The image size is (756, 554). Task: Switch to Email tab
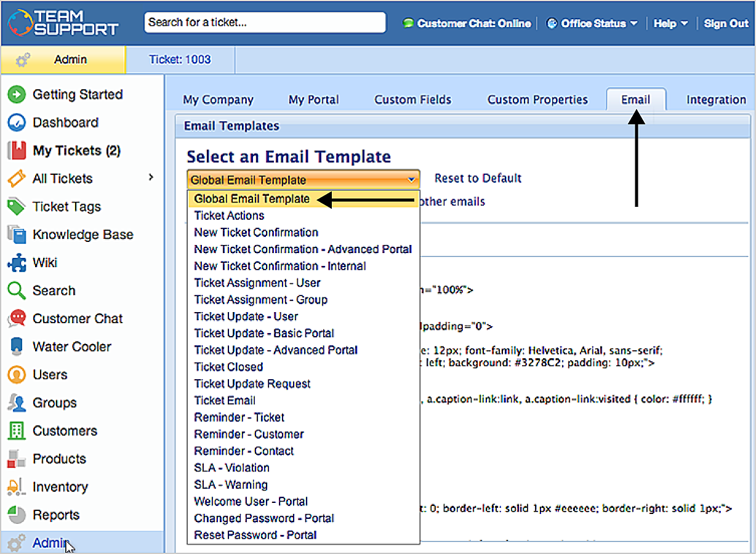(636, 100)
